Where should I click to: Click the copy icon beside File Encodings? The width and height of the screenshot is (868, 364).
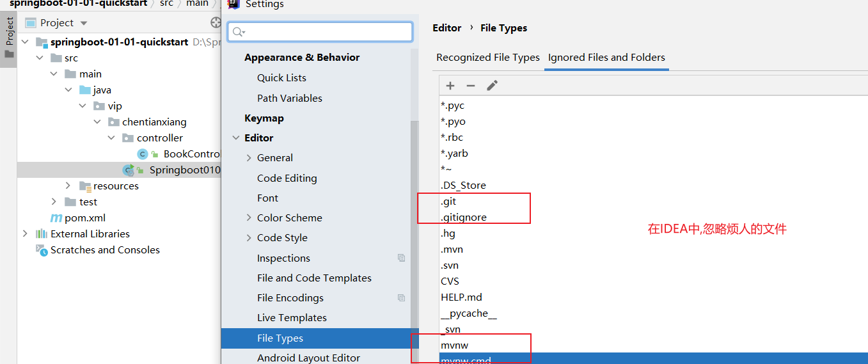(x=401, y=297)
